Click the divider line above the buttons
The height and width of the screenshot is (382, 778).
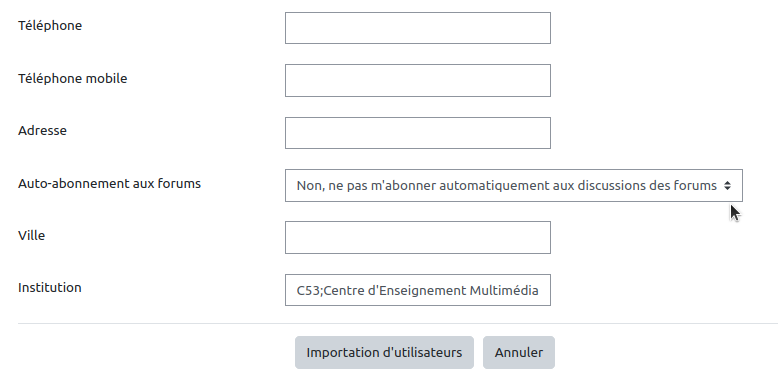(398, 323)
